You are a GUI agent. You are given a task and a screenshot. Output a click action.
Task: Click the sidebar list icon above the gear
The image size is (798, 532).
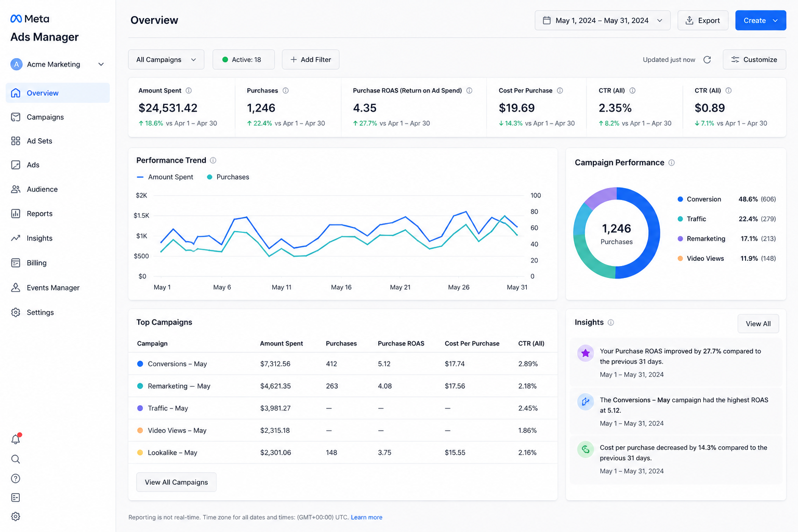click(16, 498)
